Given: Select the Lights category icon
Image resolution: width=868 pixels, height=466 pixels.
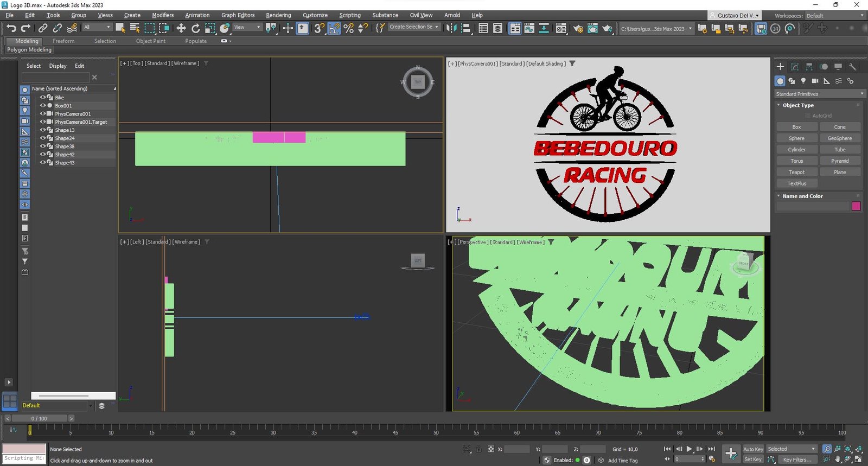Looking at the screenshot, I should [803, 81].
